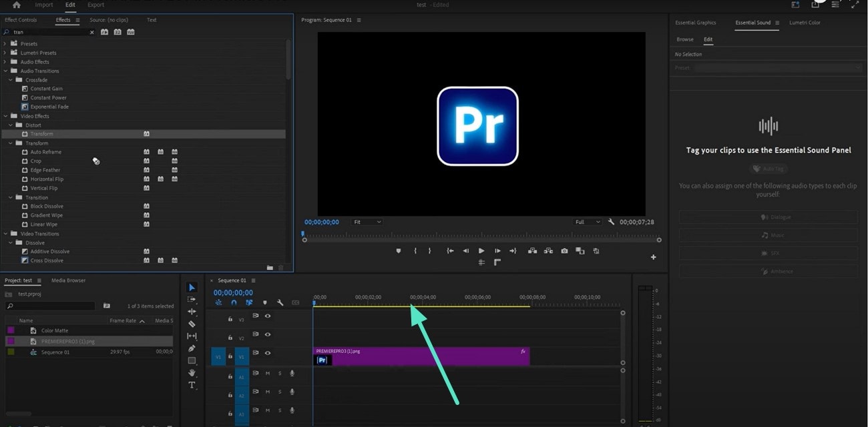Select the Constant Power audio transition
Screen dimensions: 868x427
pyautogui.click(x=48, y=97)
